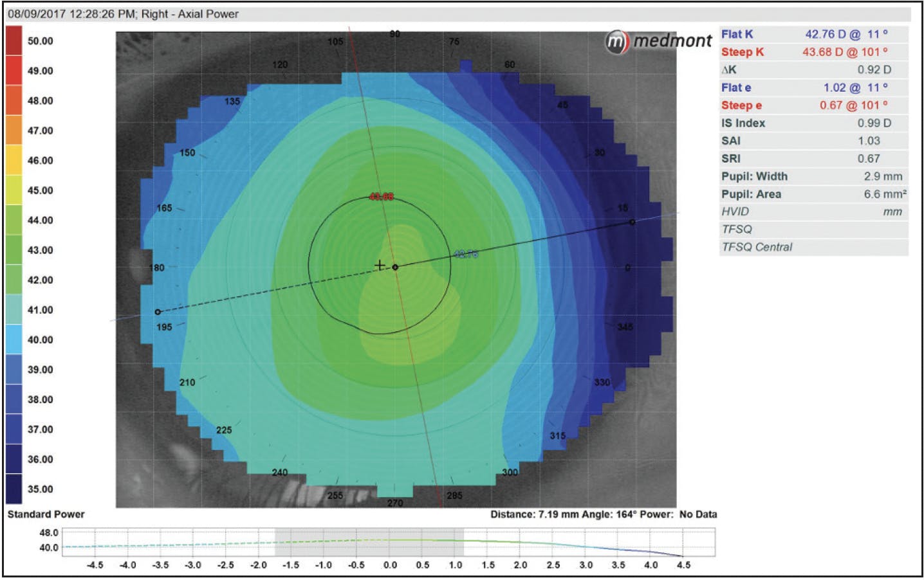Click the HVID field
Screen dimensions: 924x580
click(x=813, y=212)
